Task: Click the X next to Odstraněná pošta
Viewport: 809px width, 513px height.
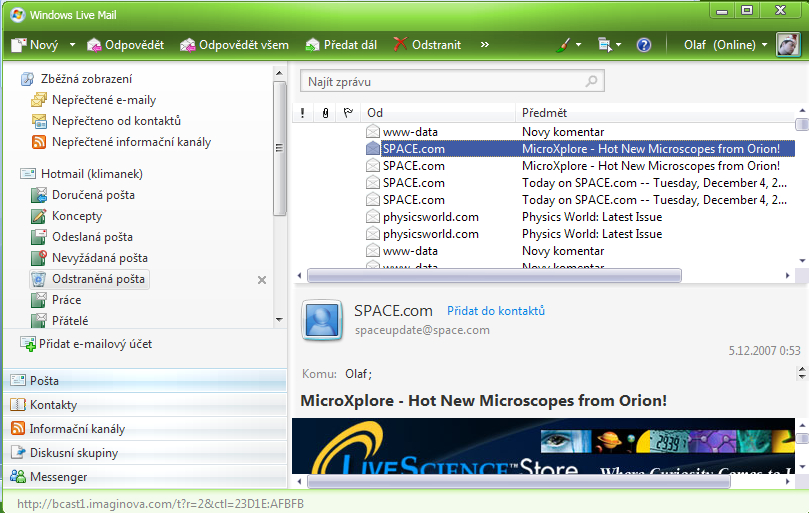Action: pyautogui.click(x=262, y=280)
